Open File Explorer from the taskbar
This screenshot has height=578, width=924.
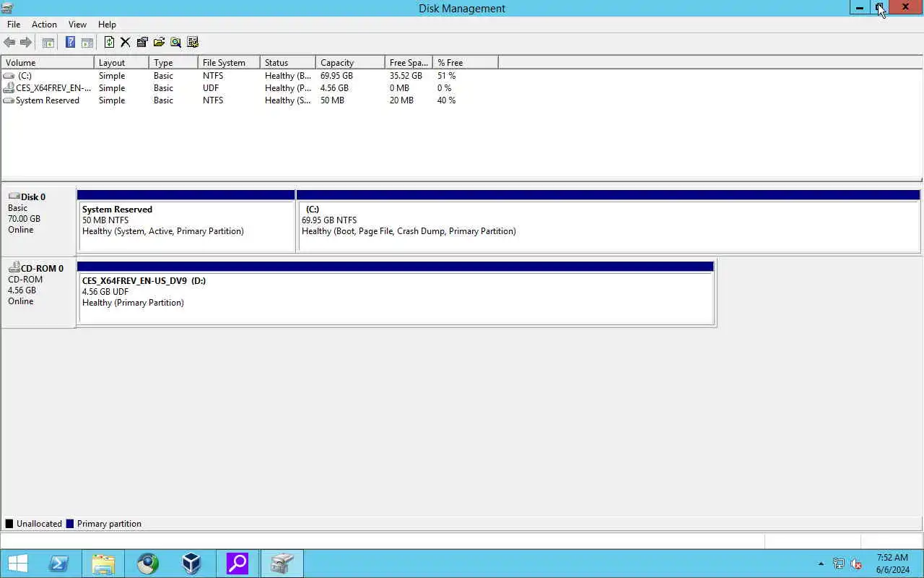point(103,564)
